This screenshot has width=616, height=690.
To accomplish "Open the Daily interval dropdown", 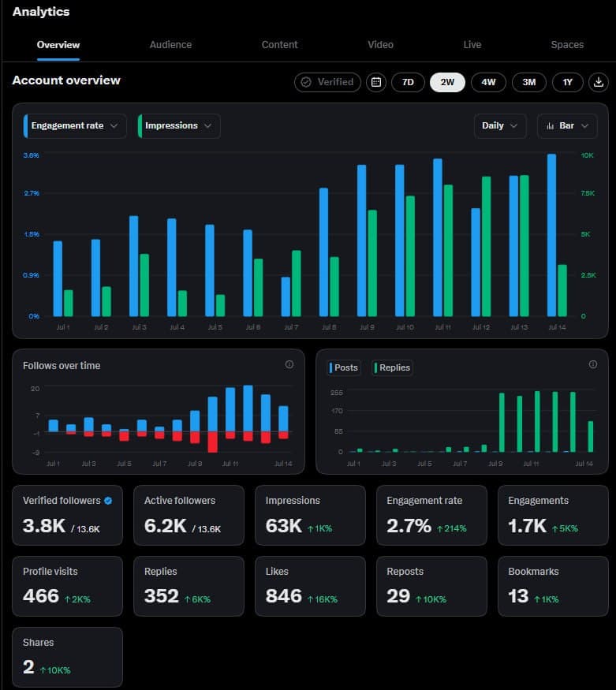I will pyautogui.click(x=500, y=126).
